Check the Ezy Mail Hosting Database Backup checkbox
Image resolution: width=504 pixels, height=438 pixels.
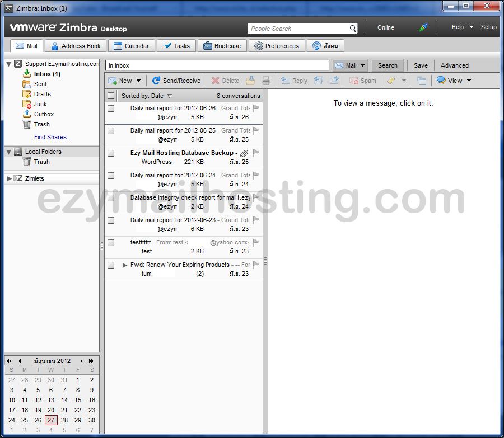point(111,153)
